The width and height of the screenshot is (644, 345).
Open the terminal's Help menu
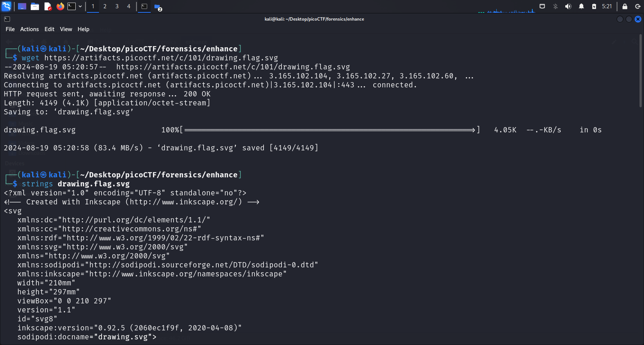coord(83,29)
